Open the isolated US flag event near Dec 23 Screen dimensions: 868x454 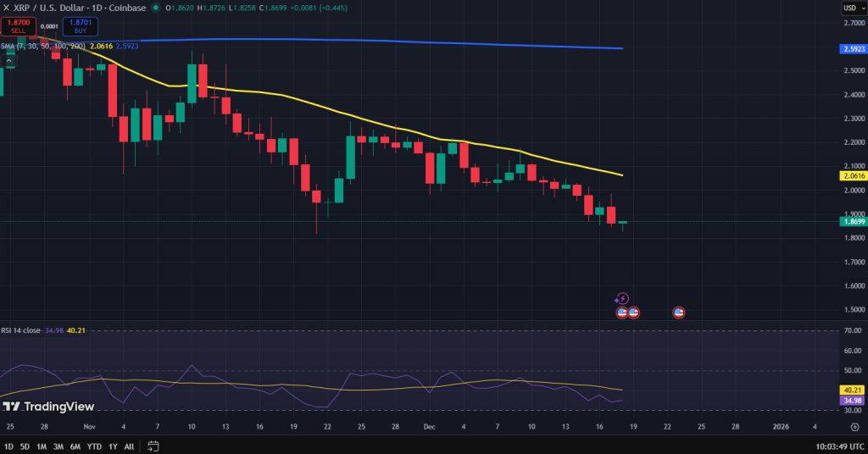pyautogui.click(x=679, y=313)
